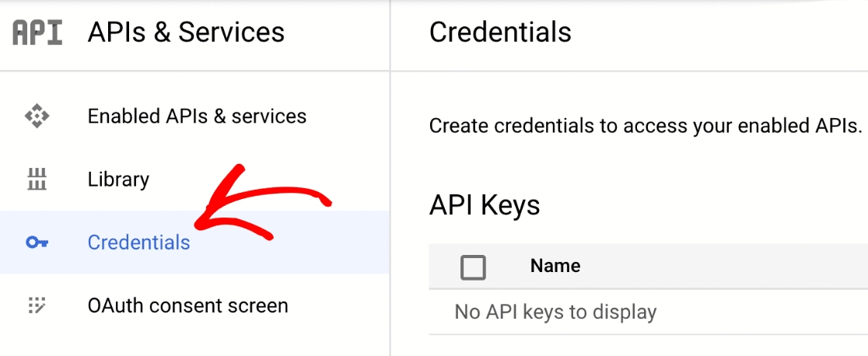
Task: Click the Credentials page heading
Action: click(x=500, y=33)
